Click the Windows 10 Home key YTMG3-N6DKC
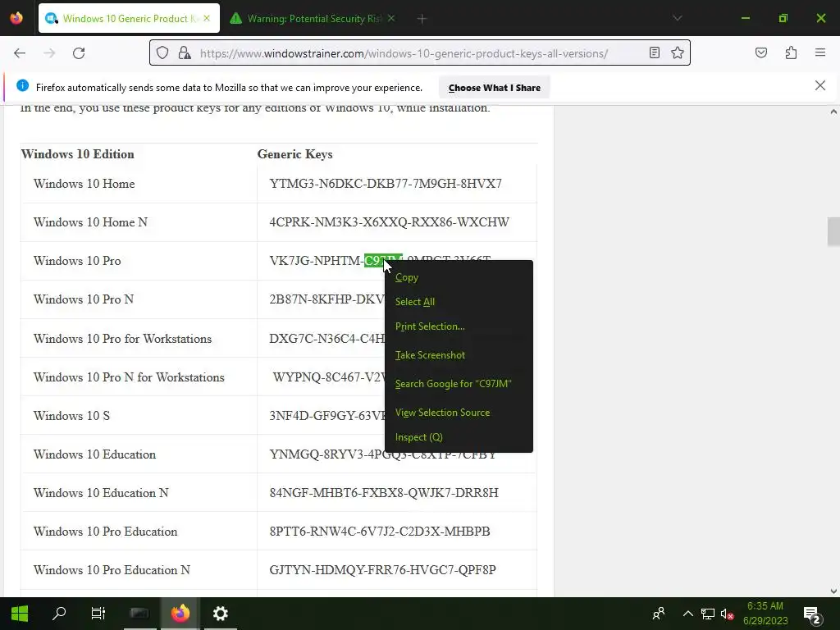Image resolution: width=840 pixels, height=630 pixels. click(x=386, y=184)
